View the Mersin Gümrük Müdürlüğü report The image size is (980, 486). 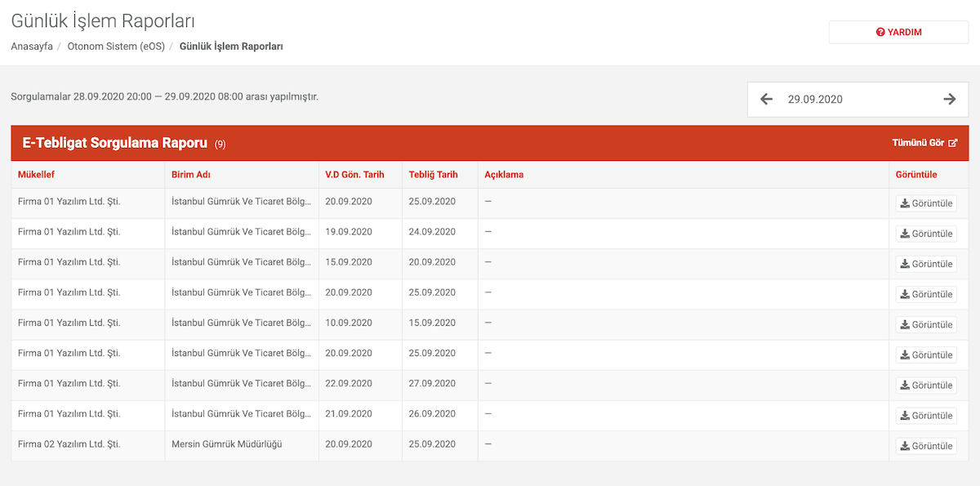pyautogui.click(x=926, y=446)
